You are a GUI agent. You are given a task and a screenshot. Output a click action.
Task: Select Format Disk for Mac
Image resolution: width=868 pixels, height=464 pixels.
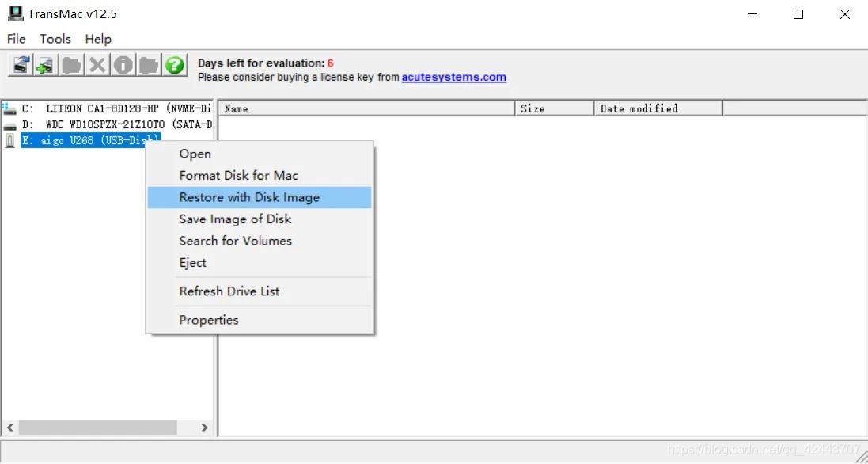tap(260, 176)
